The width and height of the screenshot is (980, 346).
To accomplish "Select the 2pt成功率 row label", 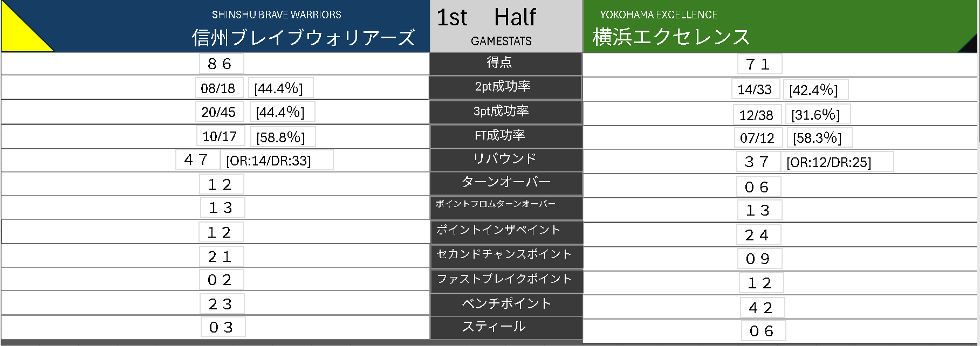I will click(x=503, y=86).
